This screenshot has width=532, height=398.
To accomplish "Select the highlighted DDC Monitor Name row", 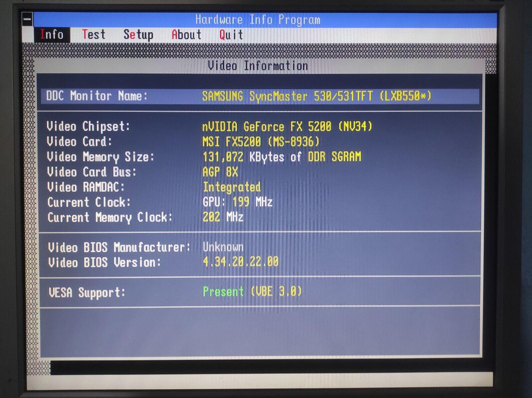I will (x=260, y=96).
